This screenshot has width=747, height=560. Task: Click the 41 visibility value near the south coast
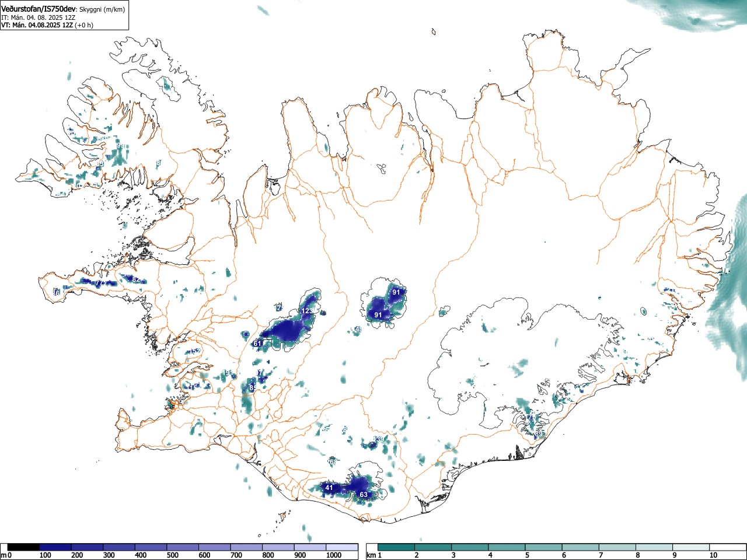pyautogui.click(x=329, y=488)
